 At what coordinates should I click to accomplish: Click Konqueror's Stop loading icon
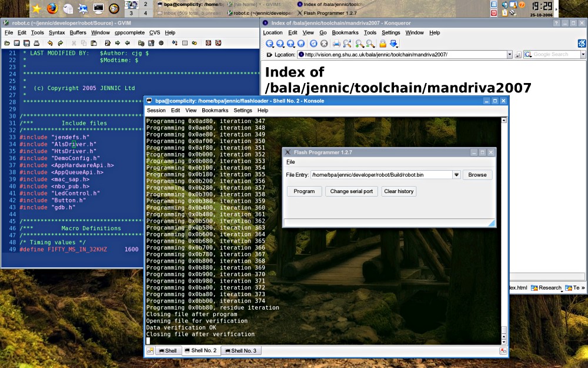(x=324, y=44)
